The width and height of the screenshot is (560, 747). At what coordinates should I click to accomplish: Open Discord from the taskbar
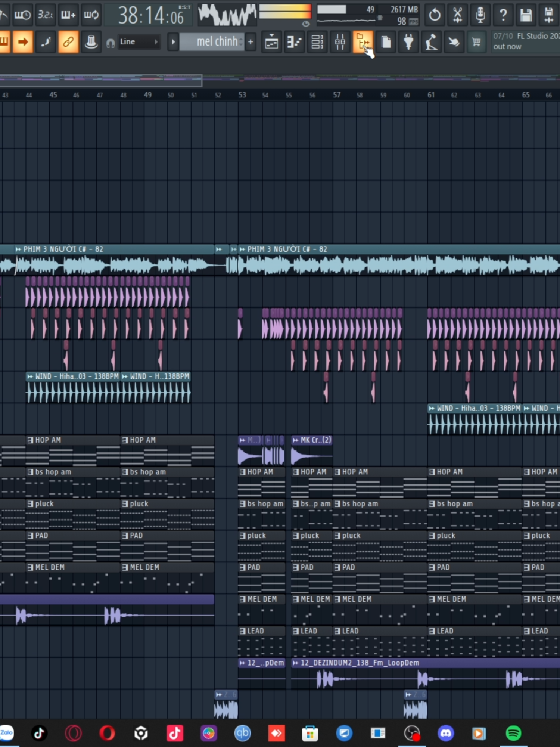[446, 733]
